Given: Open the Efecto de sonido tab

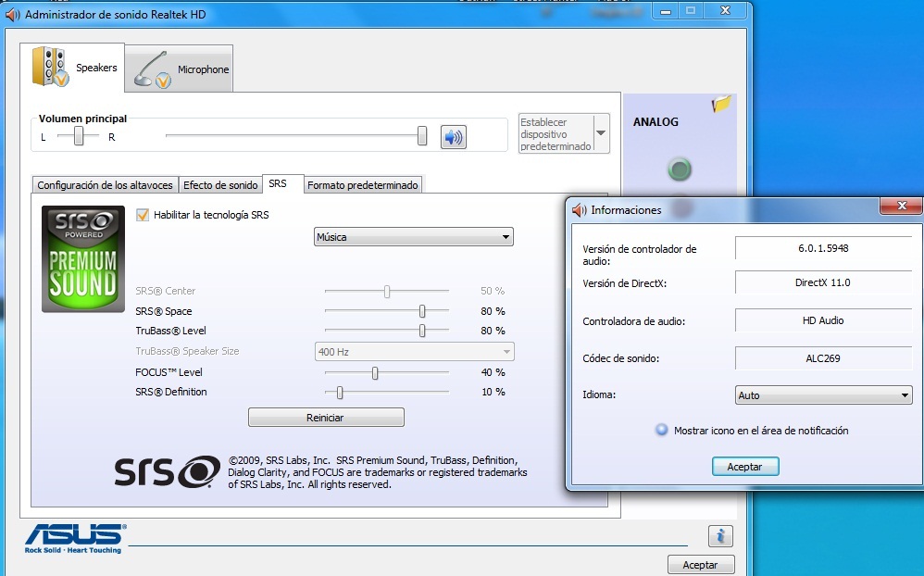Looking at the screenshot, I should pos(220,185).
